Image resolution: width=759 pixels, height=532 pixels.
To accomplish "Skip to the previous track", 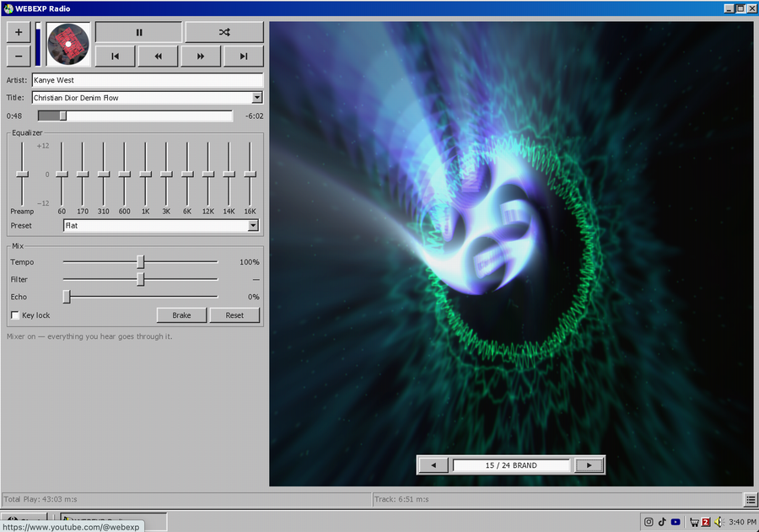I will click(x=115, y=56).
